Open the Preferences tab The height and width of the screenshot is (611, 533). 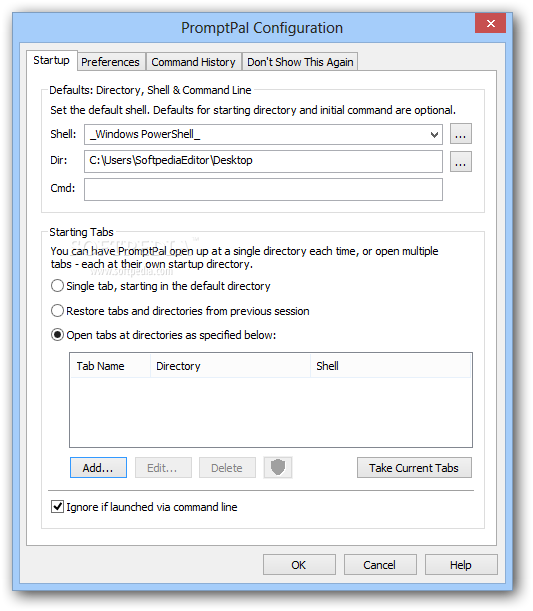tap(110, 62)
